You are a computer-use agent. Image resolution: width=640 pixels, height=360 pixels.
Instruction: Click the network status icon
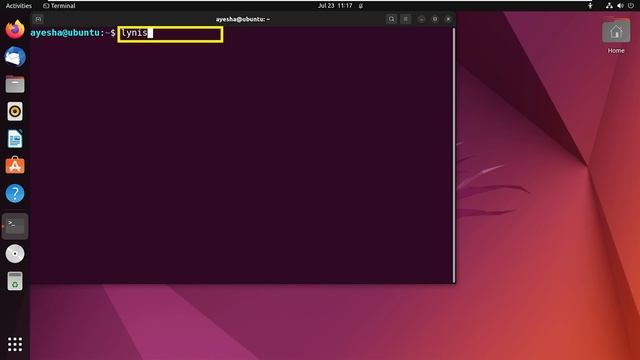[x=609, y=6]
